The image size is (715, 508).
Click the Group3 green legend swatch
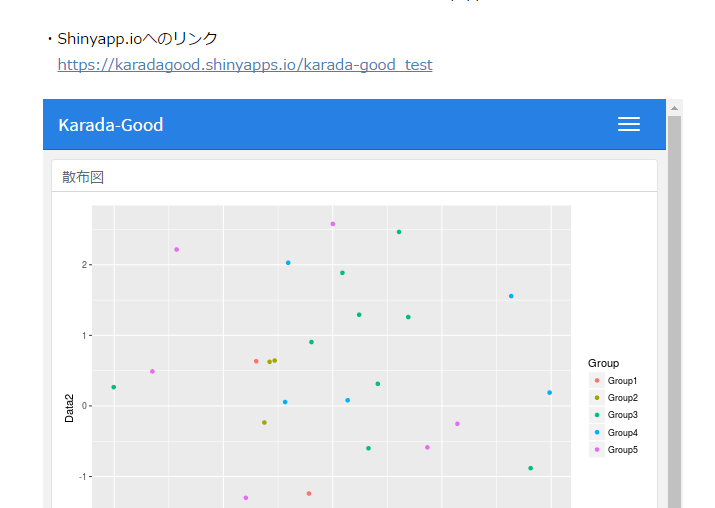[597, 415]
